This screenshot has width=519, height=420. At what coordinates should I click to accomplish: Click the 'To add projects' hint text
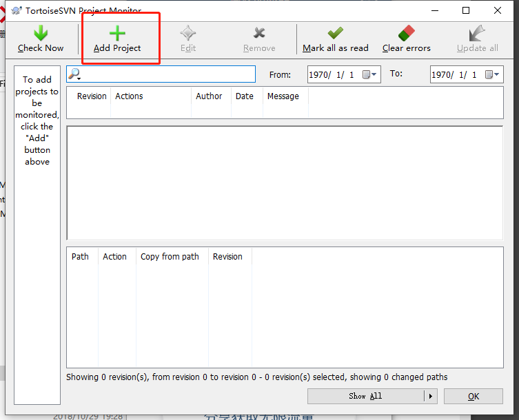tap(37, 120)
